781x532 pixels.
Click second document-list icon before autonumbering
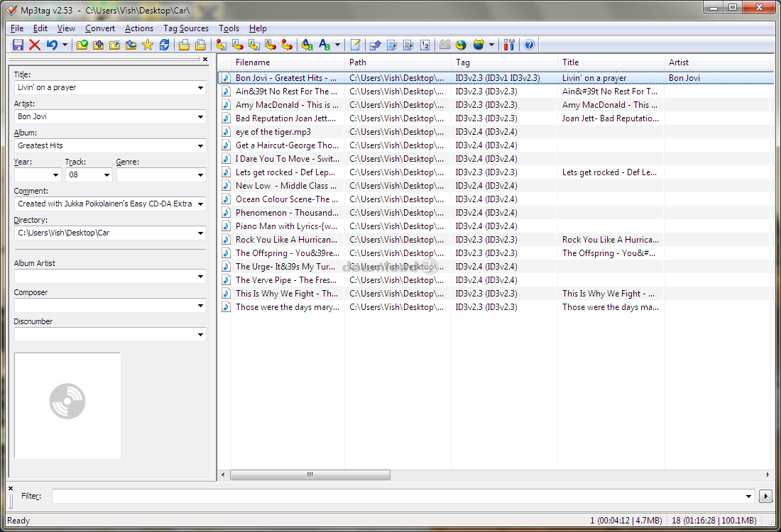[408, 45]
